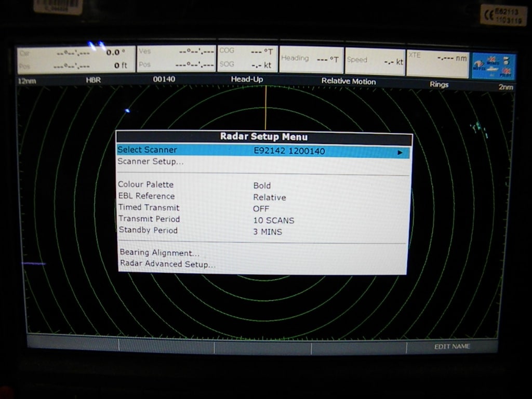Click the crossed-out GPS NO FIX icon
The image size is (532, 399).
tap(478, 63)
